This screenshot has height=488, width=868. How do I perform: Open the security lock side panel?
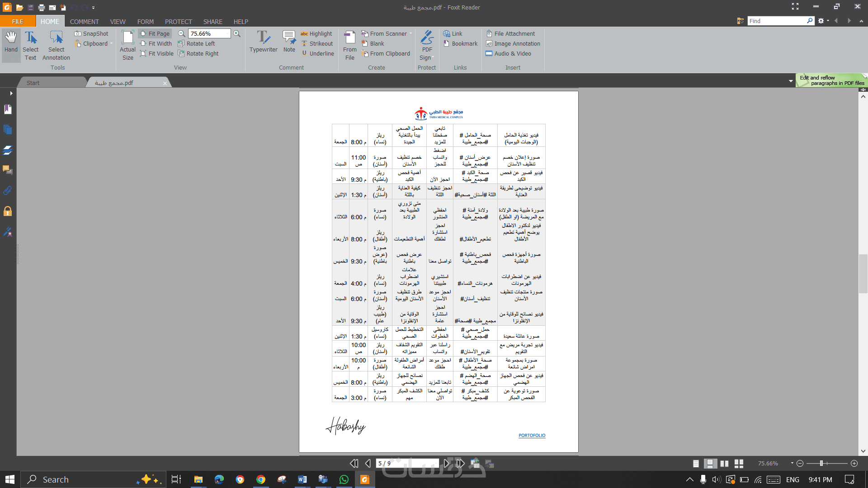pos(8,211)
